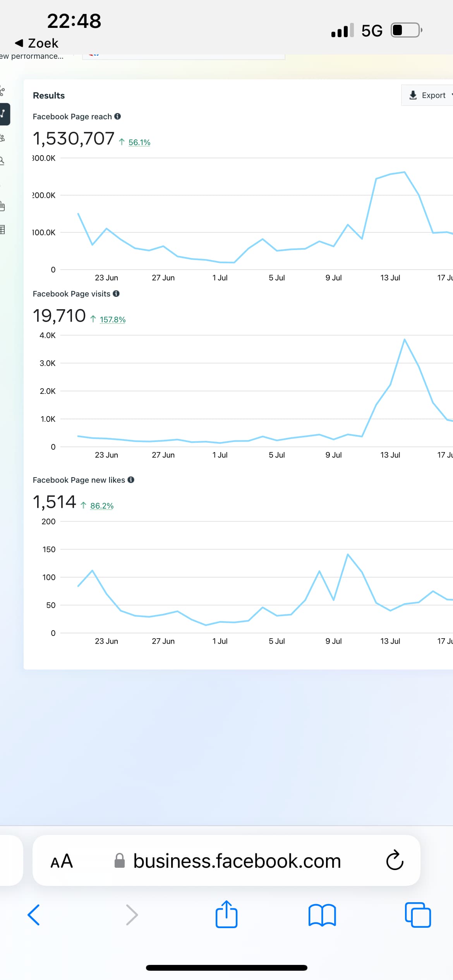Viewport: 453px width, 980px height.
Task: Tap the business.facebook.com address bar
Action: point(236,861)
